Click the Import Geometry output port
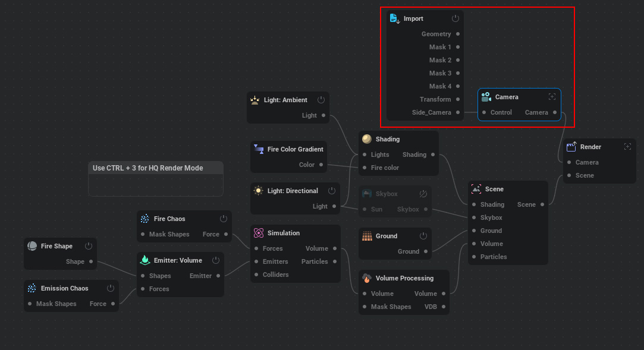 458,34
